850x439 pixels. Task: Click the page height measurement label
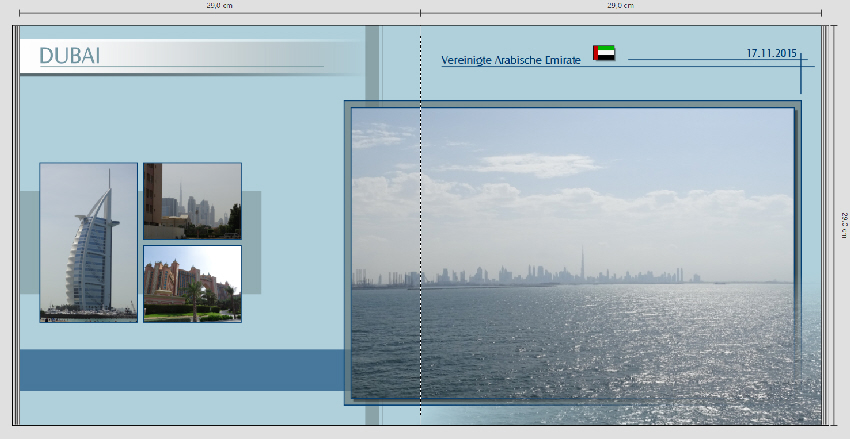[x=844, y=225]
